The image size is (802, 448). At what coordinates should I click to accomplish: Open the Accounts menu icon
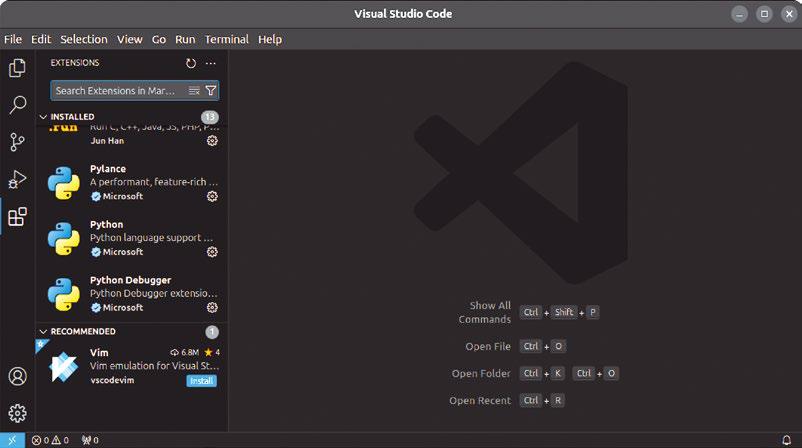click(17, 376)
